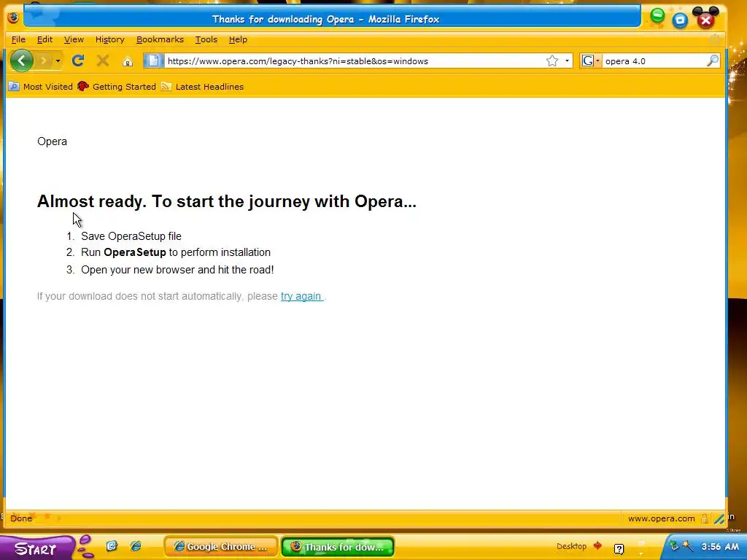747x560 pixels.
Task: Click the second tray icon beside the clock
Action: [687, 546]
